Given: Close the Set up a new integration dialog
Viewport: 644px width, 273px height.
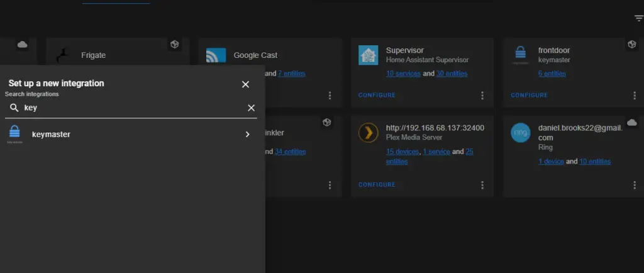Looking at the screenshot, I should [x=246, y=84].
